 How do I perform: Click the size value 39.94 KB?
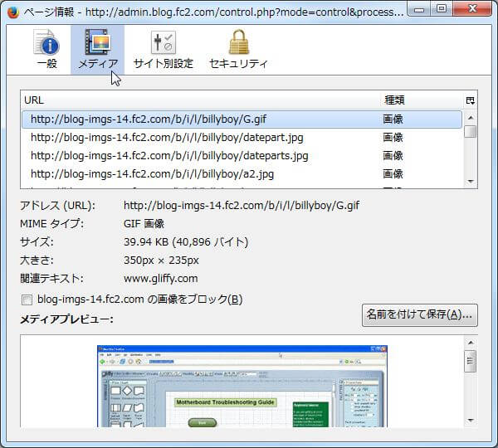pos(186,242)
